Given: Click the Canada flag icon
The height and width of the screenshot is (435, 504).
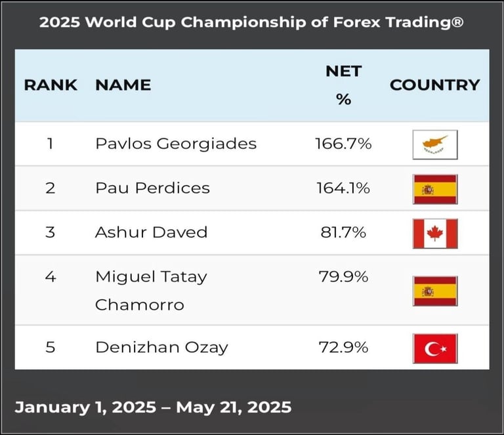Looking at the screenshot, I should pos(434,233).
